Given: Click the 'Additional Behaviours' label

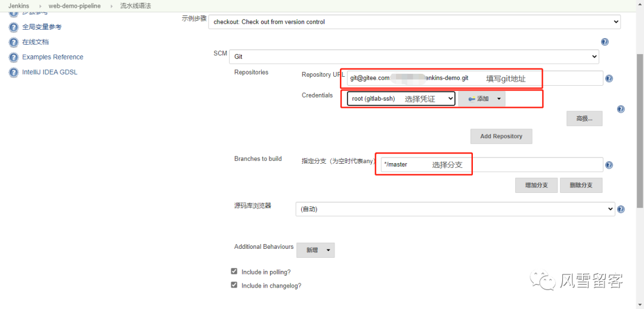Looking at the screenshot, I should pyautogui.click(x=264, y=246).
